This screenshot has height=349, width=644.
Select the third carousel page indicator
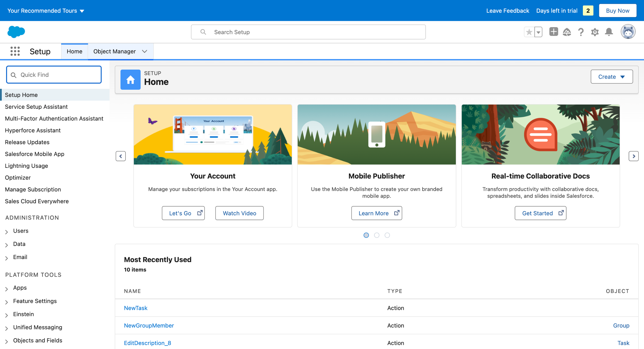pos(387,235)
